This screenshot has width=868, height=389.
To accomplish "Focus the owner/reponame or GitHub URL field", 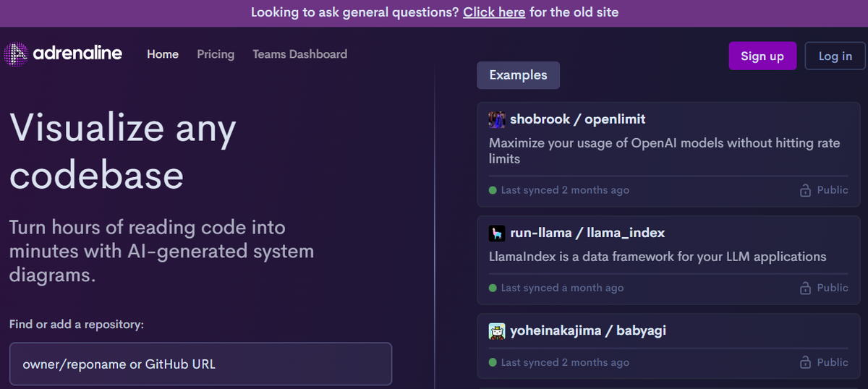I will tap(200, 364).
